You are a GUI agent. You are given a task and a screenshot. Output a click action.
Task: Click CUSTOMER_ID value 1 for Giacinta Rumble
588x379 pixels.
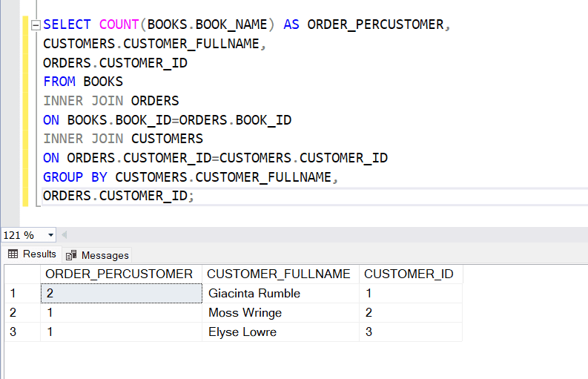pos(411,293)
